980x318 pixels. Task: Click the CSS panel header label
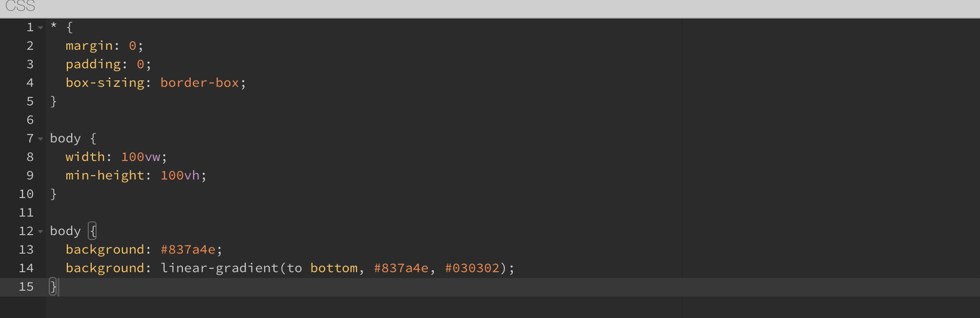[20, 7]
